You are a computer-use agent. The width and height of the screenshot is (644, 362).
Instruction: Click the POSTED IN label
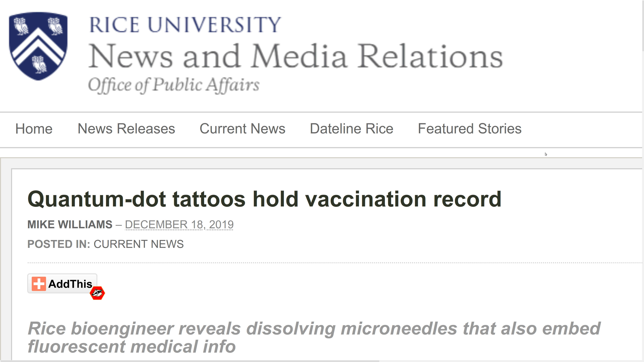coord(59,244)
